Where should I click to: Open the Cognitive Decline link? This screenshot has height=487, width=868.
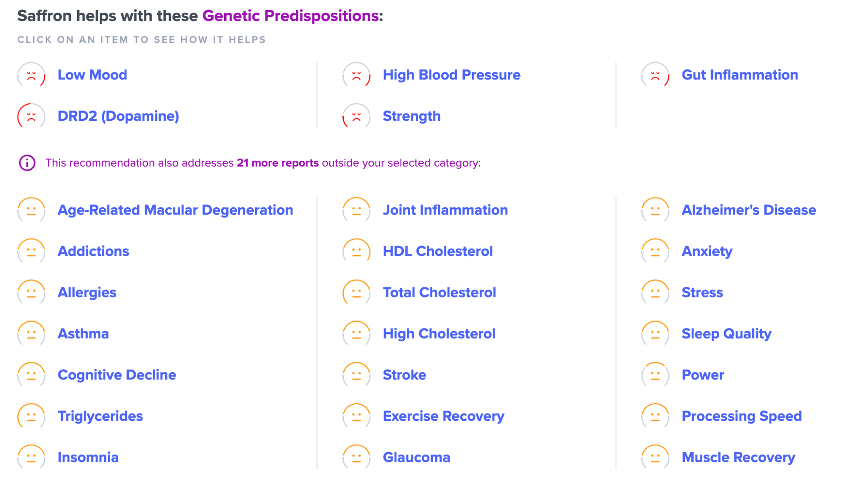click(x=117, y=375)
